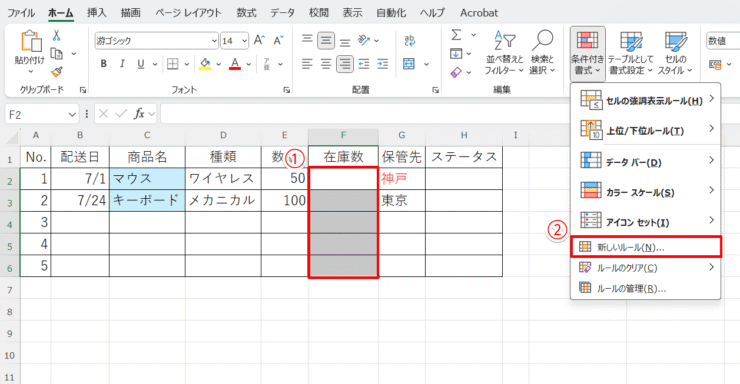
Task: Switch to the ページ レイアウト tab
Action: [x=188, y=13]
